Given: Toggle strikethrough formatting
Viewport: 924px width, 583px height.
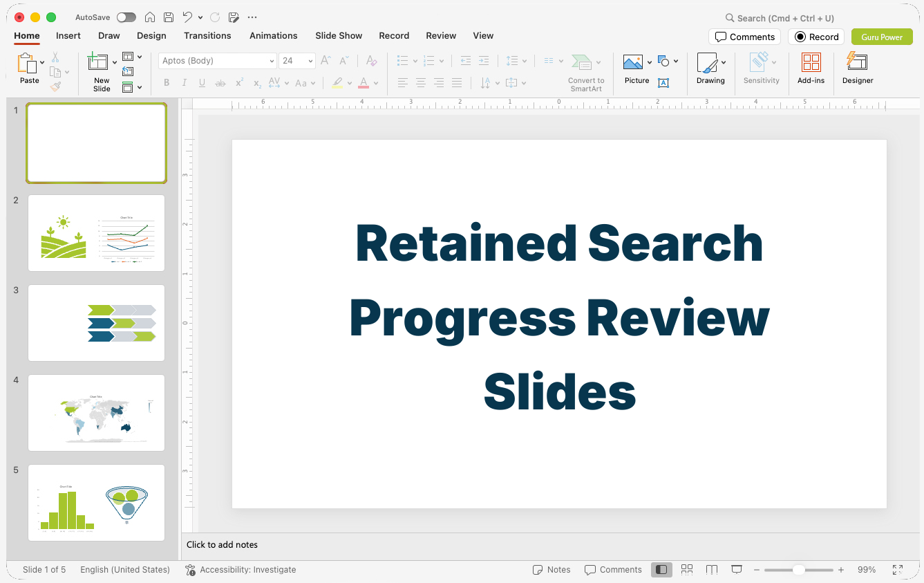Looking at the screenshot, I should click(220, 83).
